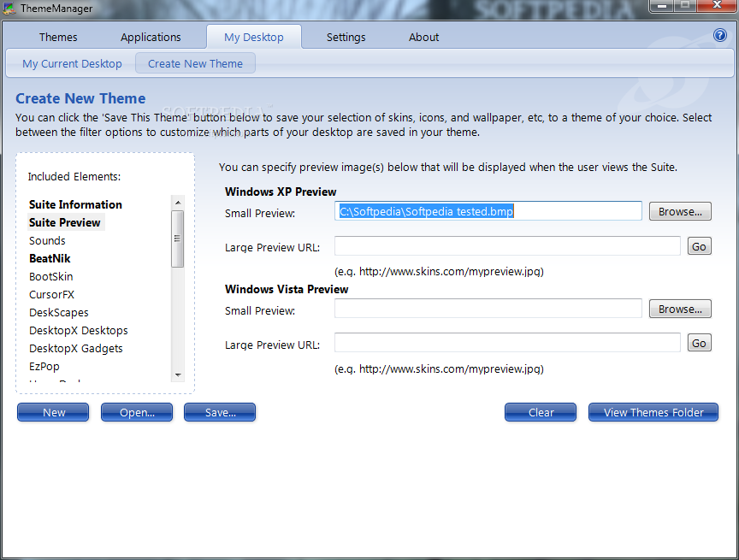Focus the Windows XP Small Preview field
This screenshot has width=739, height=560.
click(x=488, y=211)
